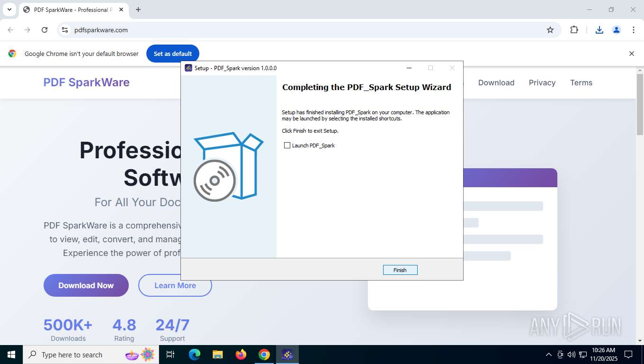
Task: Click the Completing the PDF_Spark Setup Wizard heading
Action: coord(367,87)
